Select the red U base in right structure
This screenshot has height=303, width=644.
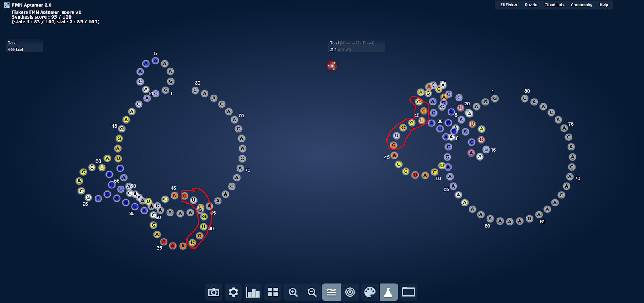[x=415, y=175]
